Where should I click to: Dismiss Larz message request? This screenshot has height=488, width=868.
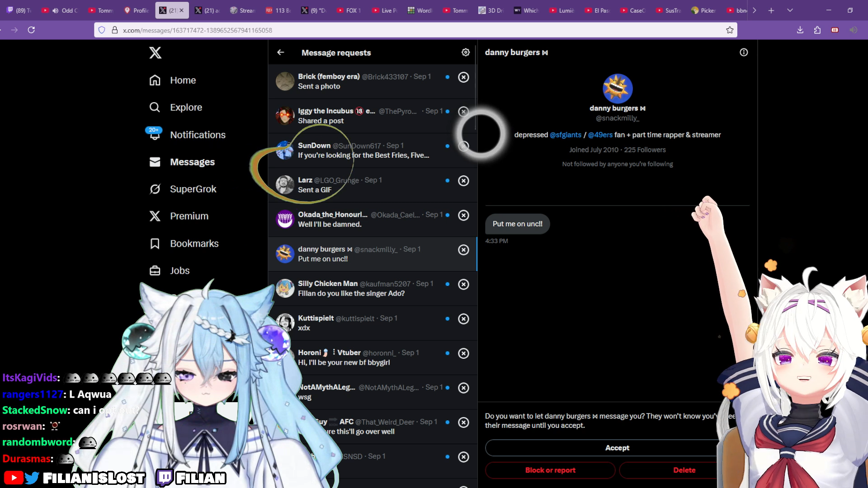tap(463, 181)
